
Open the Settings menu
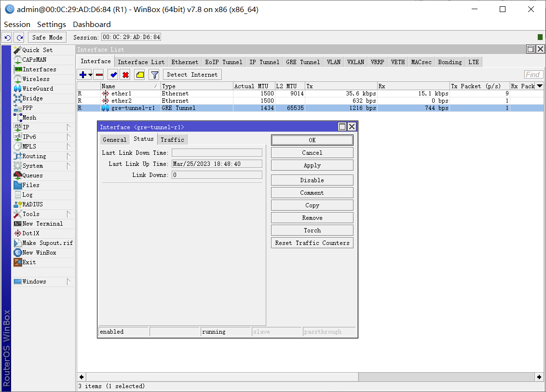click(x=52, y=25)
